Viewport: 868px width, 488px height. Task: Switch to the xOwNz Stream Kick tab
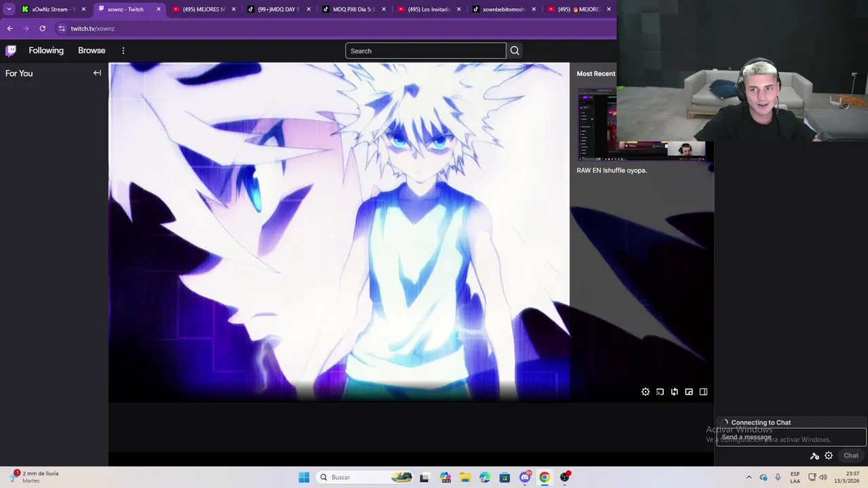pyautogui.click(x=54, y=9)
